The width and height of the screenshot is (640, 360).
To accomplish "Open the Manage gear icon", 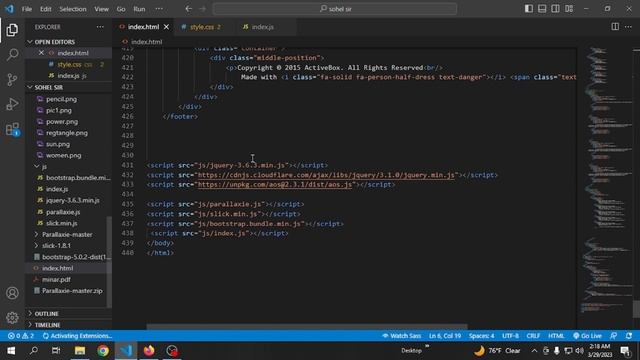I will [12, 317].
